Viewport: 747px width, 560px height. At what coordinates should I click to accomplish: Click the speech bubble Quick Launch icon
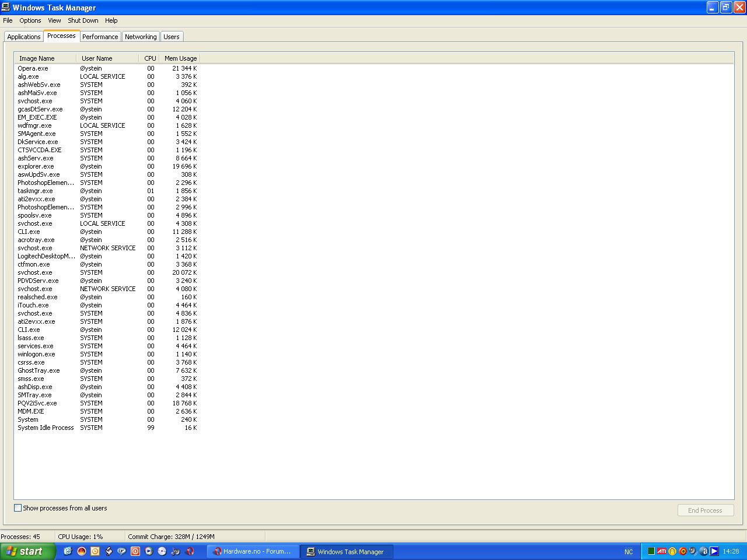pos(121,551)
